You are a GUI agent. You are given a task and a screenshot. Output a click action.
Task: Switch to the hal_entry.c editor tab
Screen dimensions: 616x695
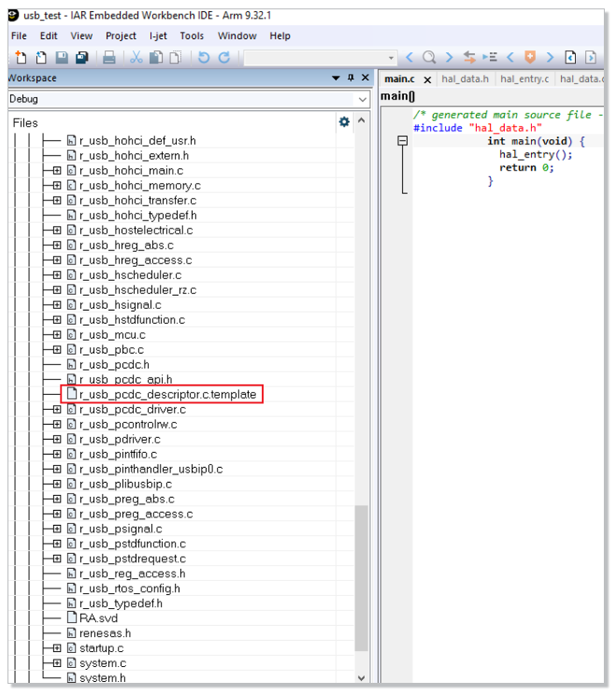[x=524, y=80]
